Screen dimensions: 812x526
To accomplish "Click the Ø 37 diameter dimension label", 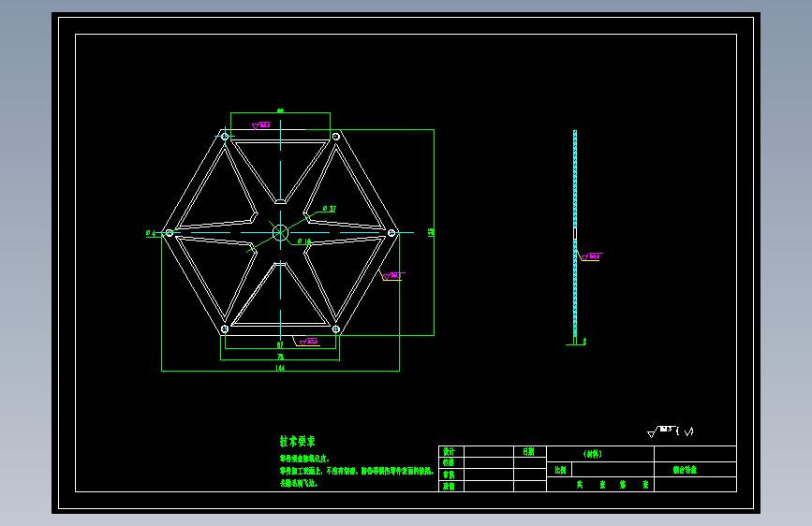I will point(330,209).
